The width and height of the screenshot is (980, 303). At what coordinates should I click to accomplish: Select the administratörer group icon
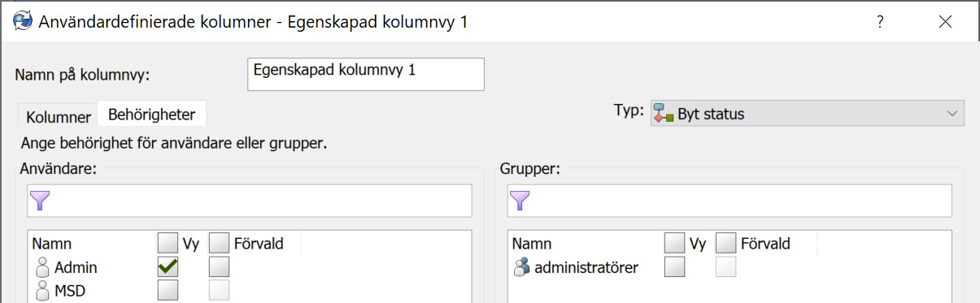click(522, 266)
